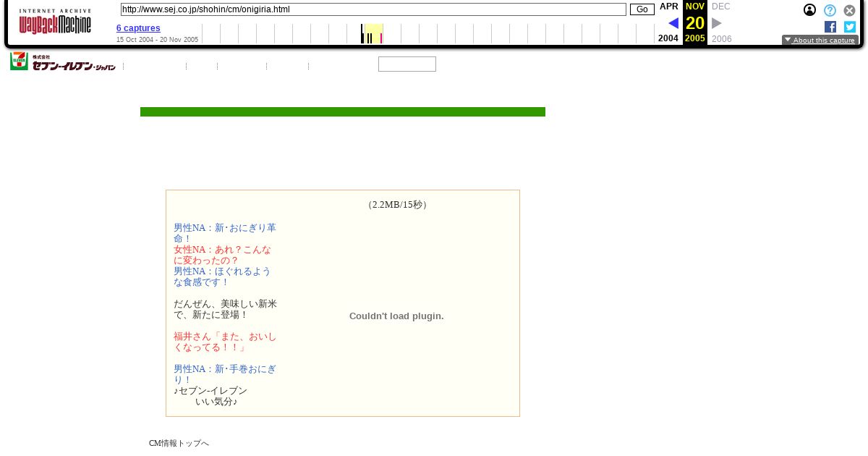The width and height of the screenshot is (868, 456).
Task: Click the Go button
Action: pos(642,9)
